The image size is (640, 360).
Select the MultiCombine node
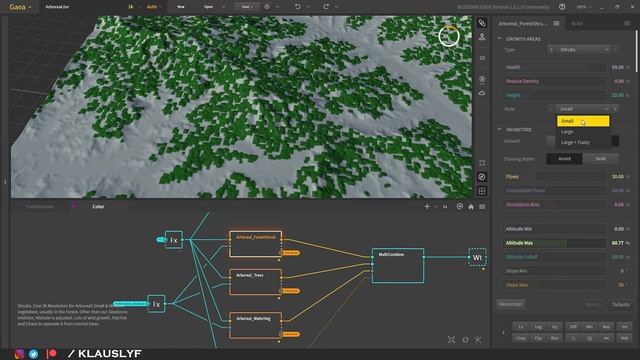click(398, 265)
